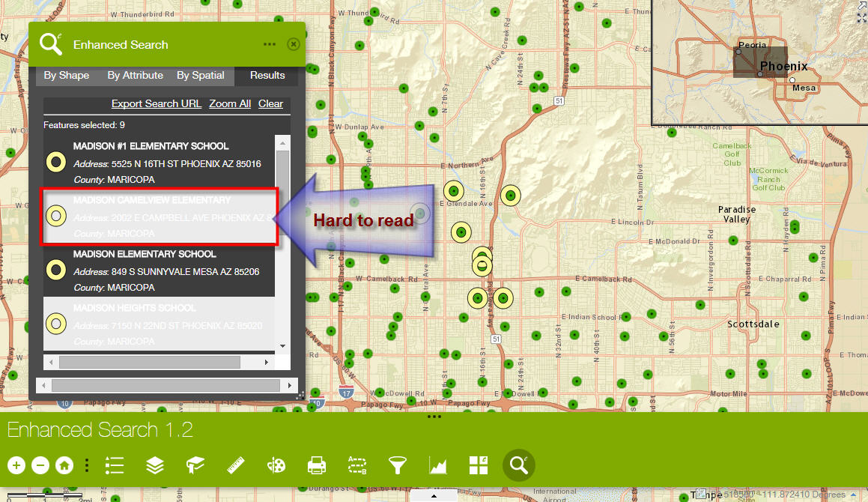Switch to the By Spatial tab
This screenshot has width=868, height=502.
[x=201, y=76]
